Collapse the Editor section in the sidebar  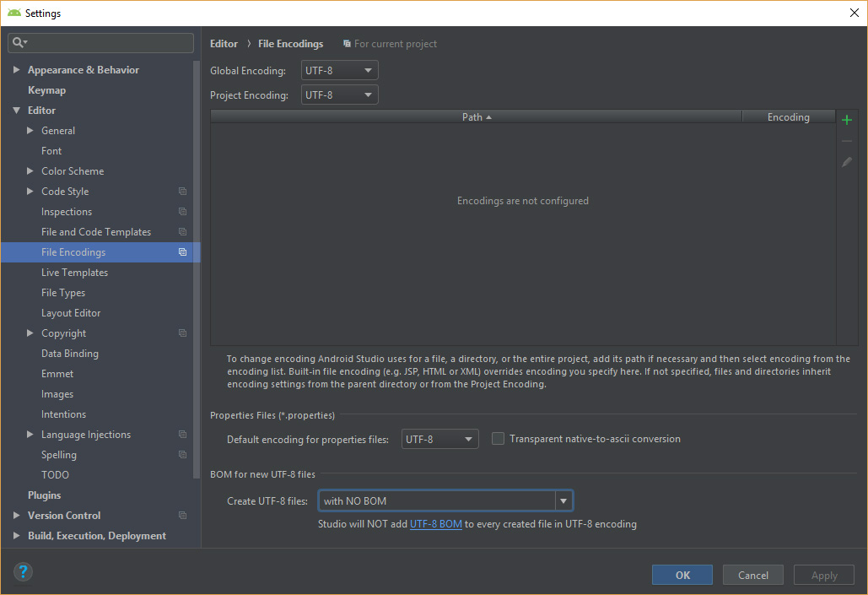[x=18, y=110]
